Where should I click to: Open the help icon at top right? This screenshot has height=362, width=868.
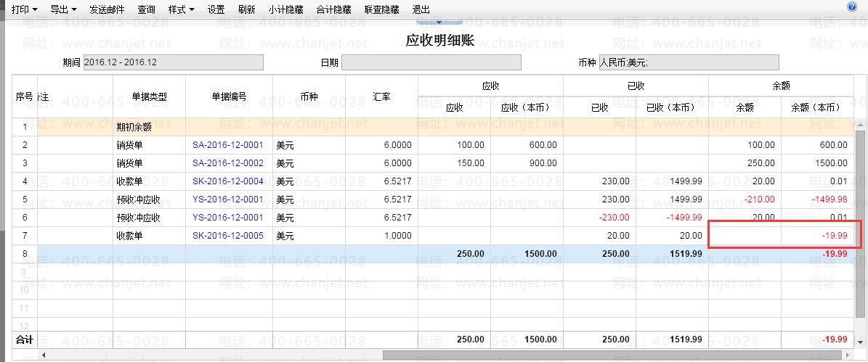pyautogui.click(x=851, y=7)
